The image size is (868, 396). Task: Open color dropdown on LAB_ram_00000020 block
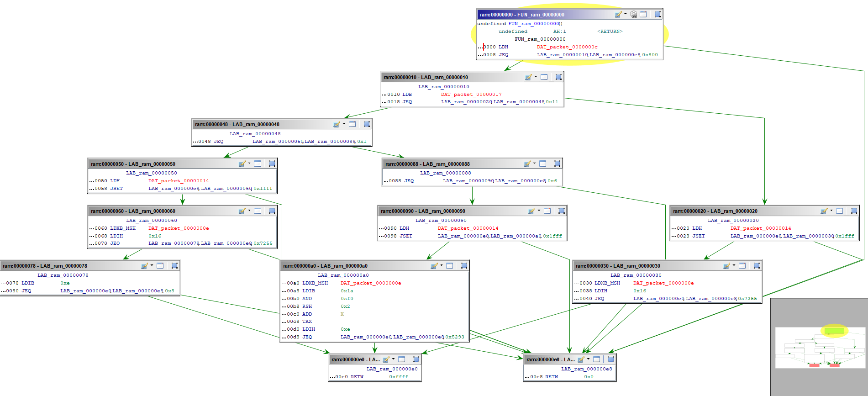831,211
